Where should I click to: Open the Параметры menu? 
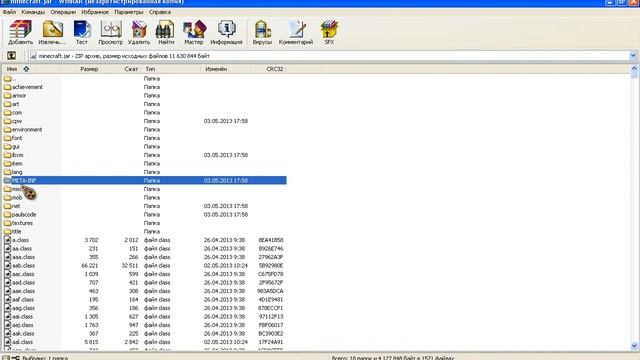click(129, 12)
